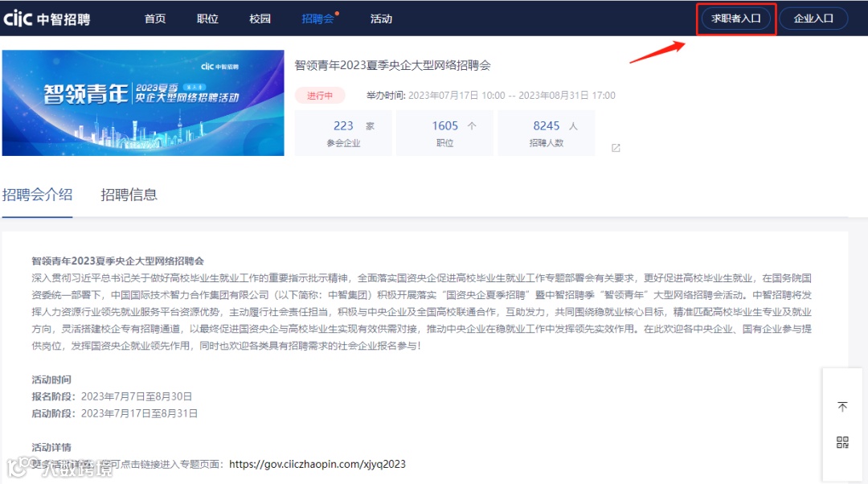
Task: Click the 活动详情 section heading
Action: pos(51,448)
